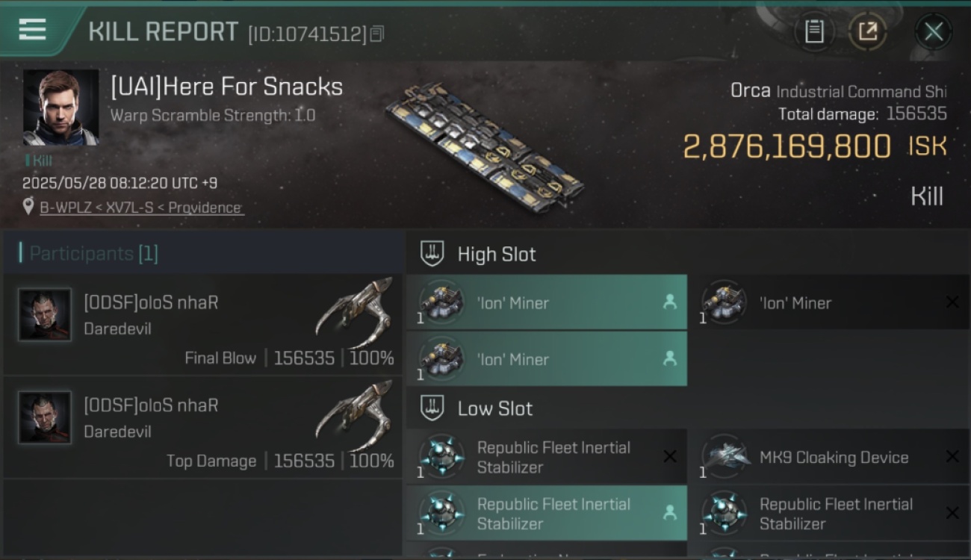Select the Participants tab
Image resolution: width=971 pixels, height=560 pixels.
(203, 253)
